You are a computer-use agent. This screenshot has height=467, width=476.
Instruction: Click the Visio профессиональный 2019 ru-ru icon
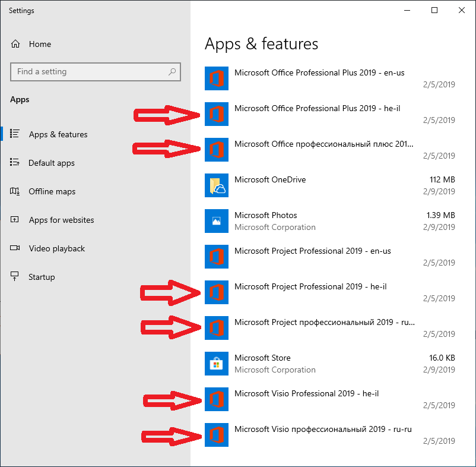coord(217,435)
